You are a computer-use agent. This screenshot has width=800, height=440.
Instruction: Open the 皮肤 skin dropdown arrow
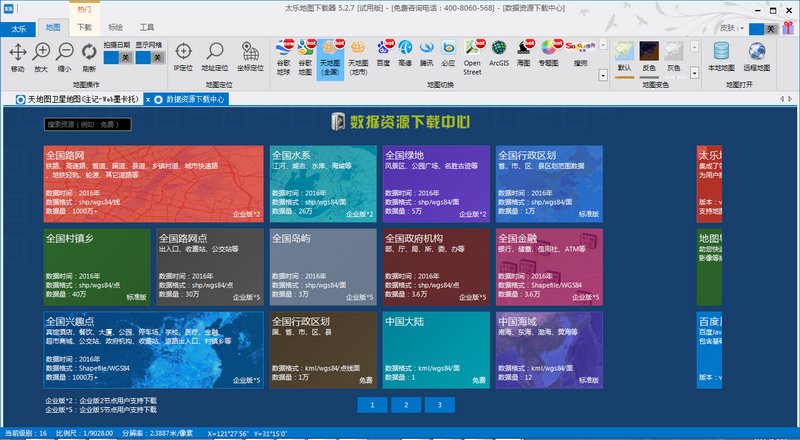pos(742,29)
